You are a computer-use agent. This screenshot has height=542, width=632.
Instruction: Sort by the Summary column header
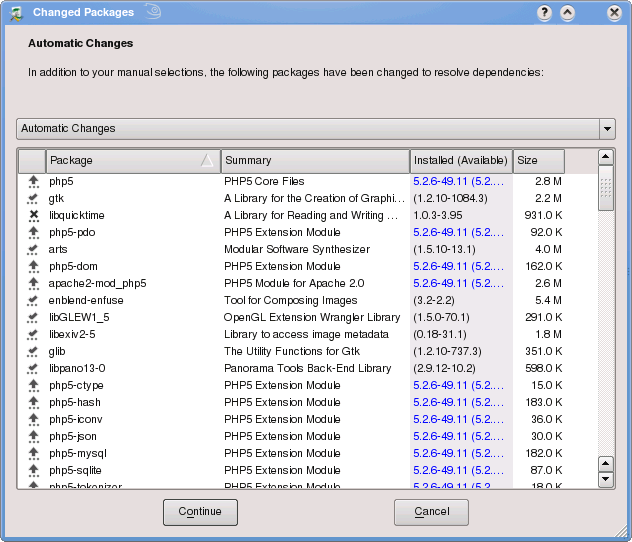pyautogui.click(x=315, y=161)
